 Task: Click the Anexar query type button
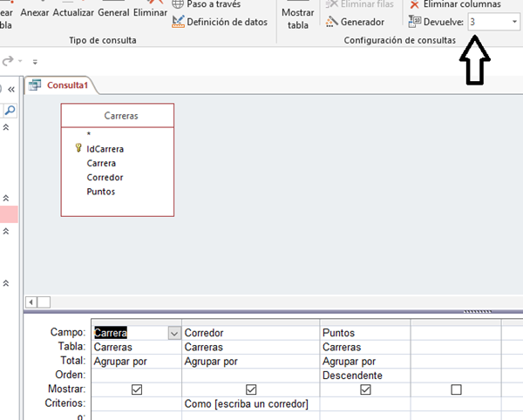click(x=35, y=12)
